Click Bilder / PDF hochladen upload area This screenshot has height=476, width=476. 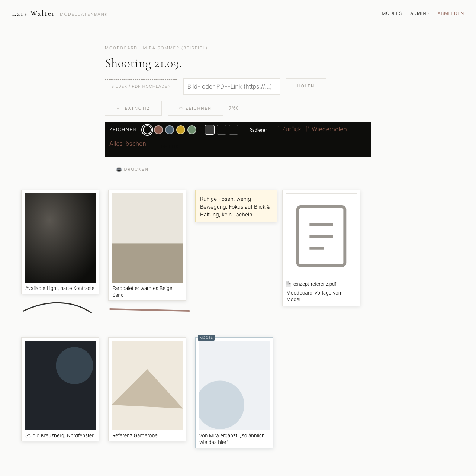tap(141, 86)
